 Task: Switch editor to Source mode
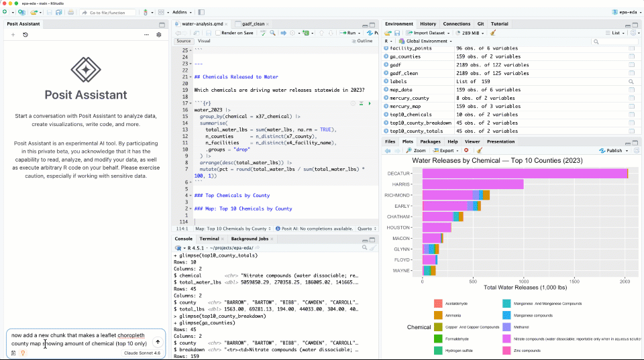[x=184, y=41]
